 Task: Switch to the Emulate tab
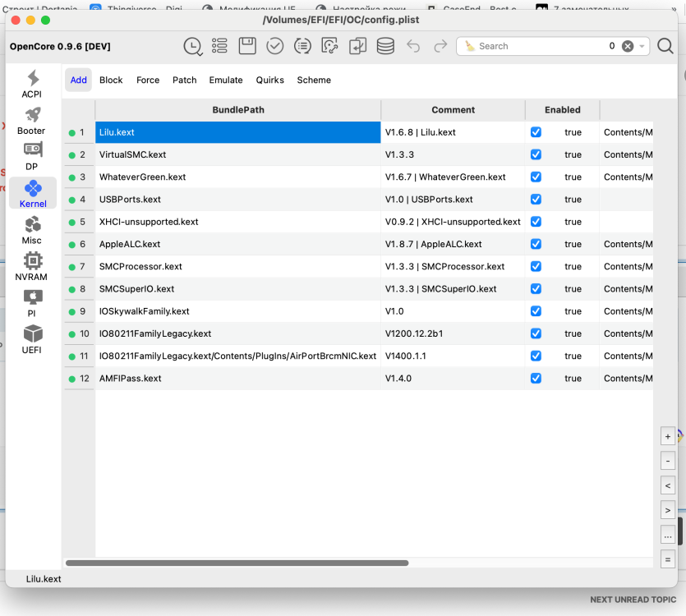click(226, 80)
